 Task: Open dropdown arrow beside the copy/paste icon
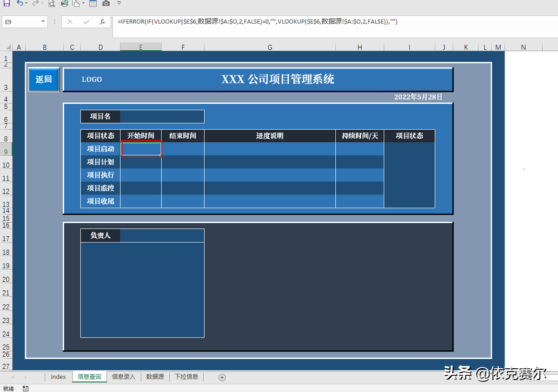click(83, 3)
